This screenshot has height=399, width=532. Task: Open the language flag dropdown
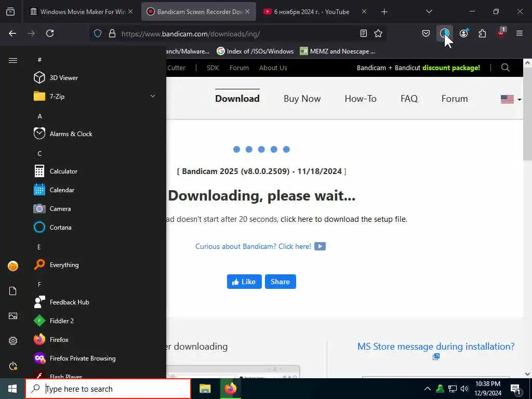511,99
